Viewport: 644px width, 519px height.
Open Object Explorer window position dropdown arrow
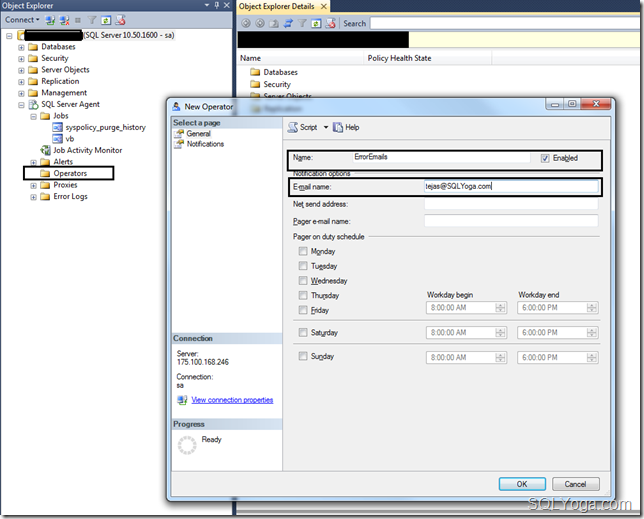coord(207,5)
